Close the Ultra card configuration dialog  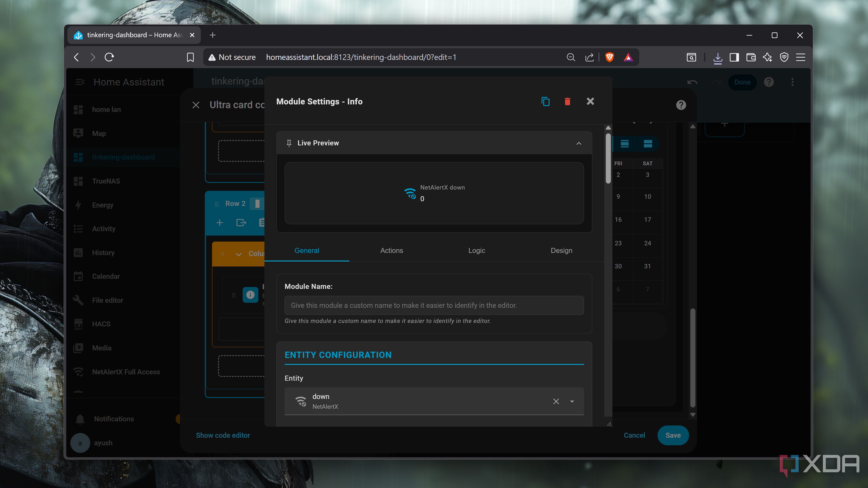click(196, 105)
